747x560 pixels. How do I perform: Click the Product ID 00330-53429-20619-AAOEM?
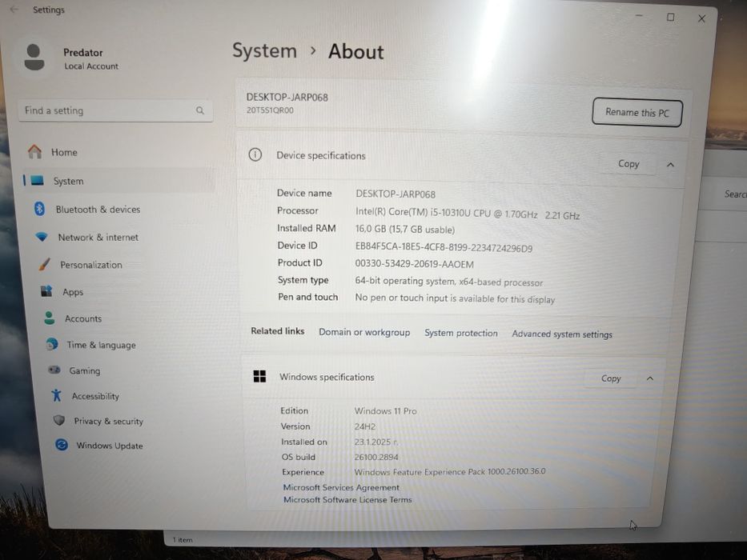415,264
